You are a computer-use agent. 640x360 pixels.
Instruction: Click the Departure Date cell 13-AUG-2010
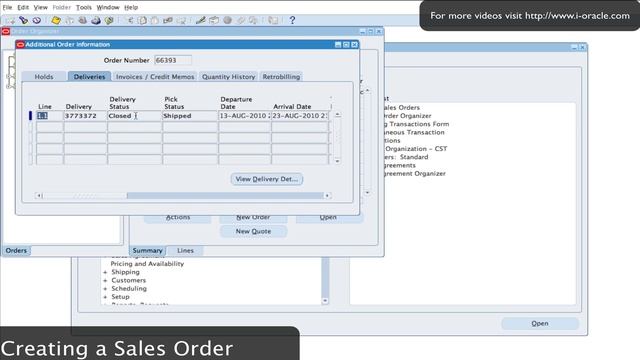click(x=245, y=116)
